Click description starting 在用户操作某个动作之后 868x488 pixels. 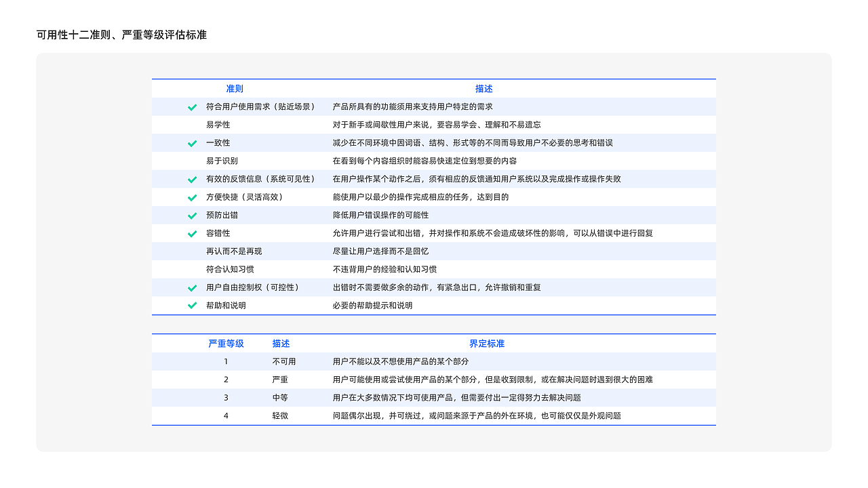coord(477,179)
